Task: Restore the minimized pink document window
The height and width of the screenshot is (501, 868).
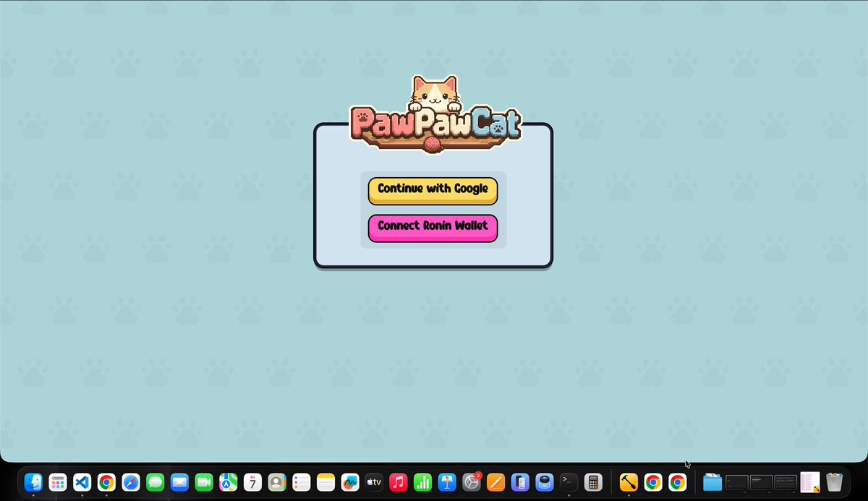Action: pos(810,482)
